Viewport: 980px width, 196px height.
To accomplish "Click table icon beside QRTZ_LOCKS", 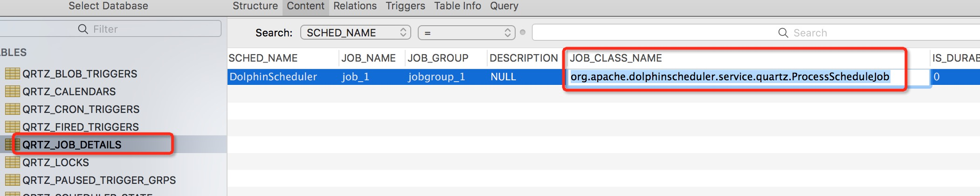I will (x=12, y=162).
